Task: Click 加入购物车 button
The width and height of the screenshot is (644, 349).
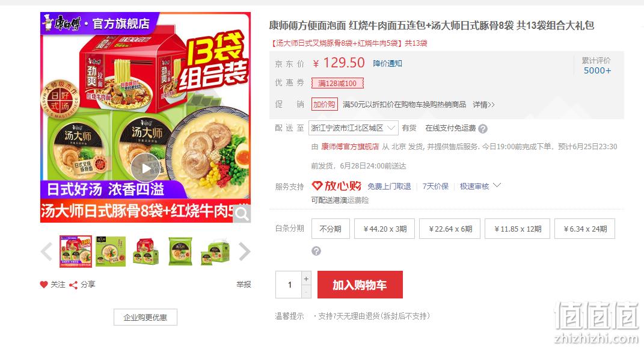Action: pyautogui.click(x=360, y=285)
